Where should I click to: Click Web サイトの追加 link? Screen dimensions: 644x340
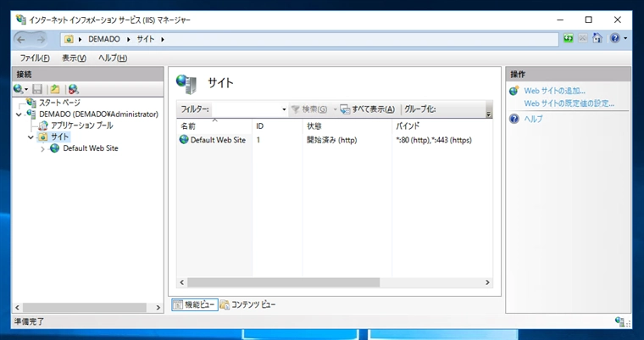click(x=554, y=92)
